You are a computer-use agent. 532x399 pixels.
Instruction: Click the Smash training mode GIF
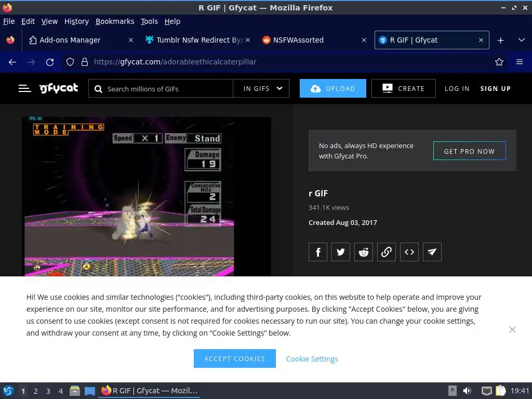point(146,196)
